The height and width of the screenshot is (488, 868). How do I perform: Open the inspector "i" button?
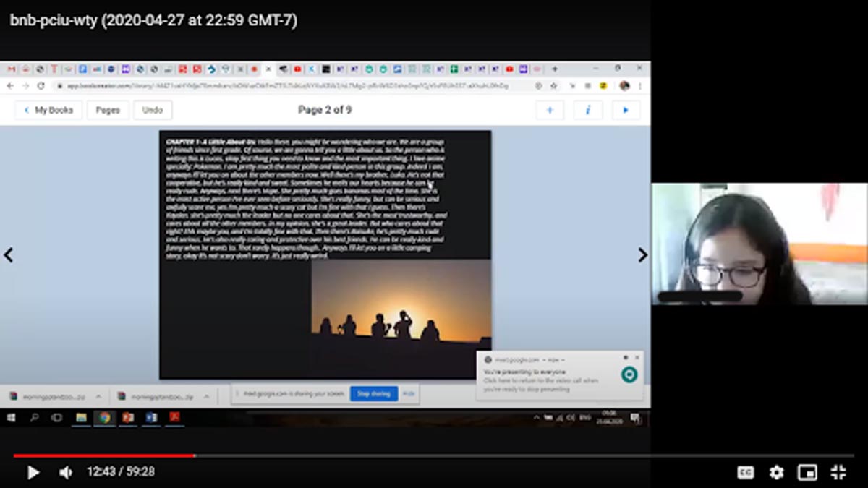coord(588,110)
